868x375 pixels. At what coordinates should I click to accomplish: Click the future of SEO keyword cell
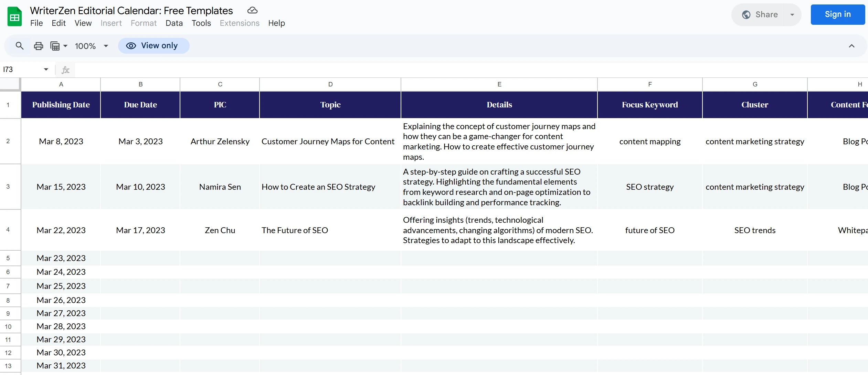point(650,230)
